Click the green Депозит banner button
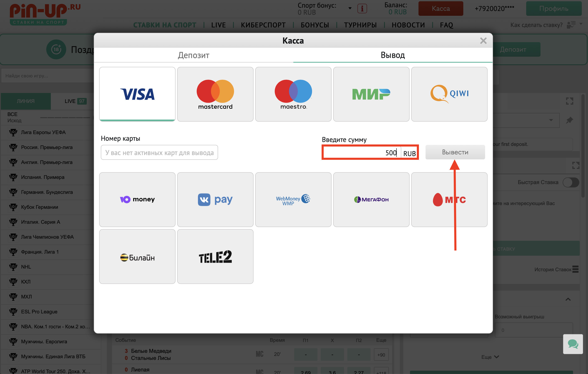This screenshot has height=374, width=588. pos(513,49)
